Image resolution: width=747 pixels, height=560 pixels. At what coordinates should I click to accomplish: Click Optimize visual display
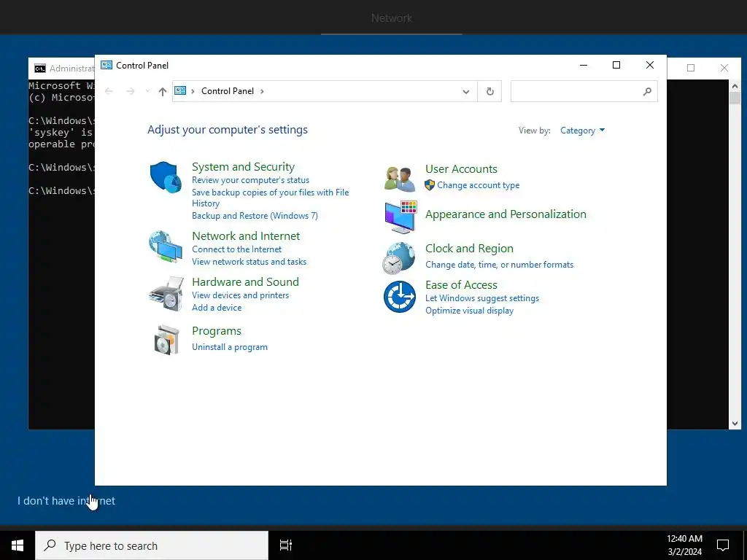(469, 311)
